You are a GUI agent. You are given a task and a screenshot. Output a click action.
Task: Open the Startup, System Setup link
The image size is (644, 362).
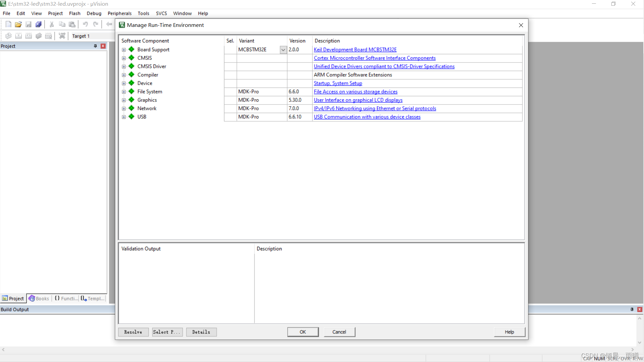(x=338, y=83)
